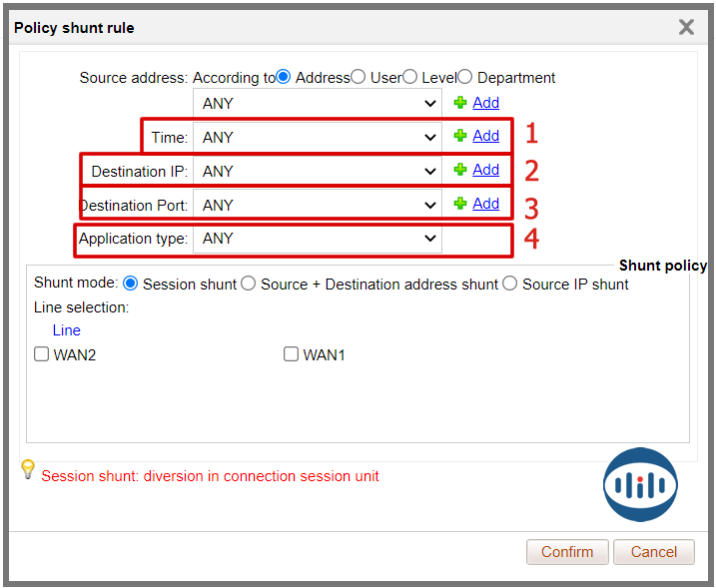Click the green plus icon for Destination IP
The image size is (716, 588).
coord(460,171)
